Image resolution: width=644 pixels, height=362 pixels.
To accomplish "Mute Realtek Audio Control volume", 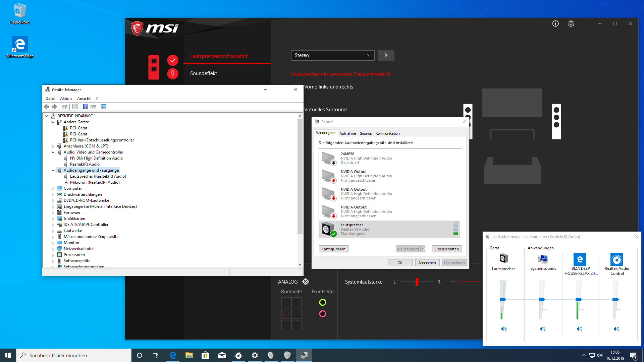I will click(616, 329).
